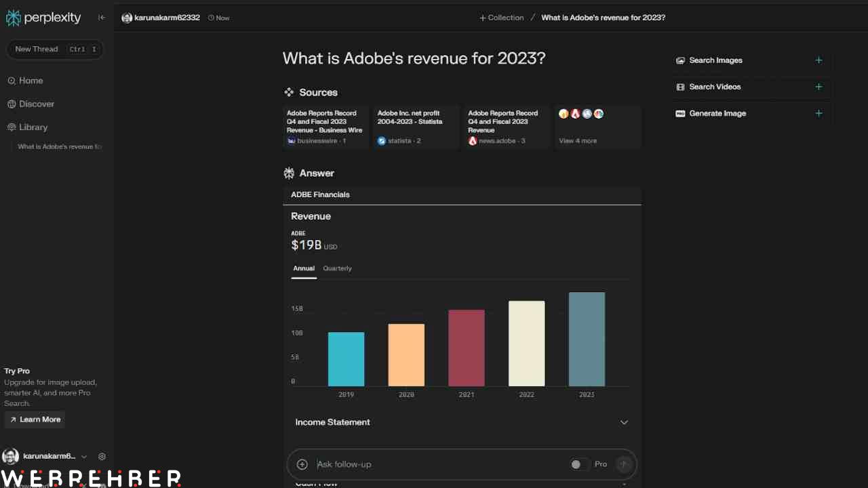Image resolution: width=868 pixels, height=488 pixels.
Task: Click the Try Pro heading
Action: pyautogui.click(x=17, y=371)
